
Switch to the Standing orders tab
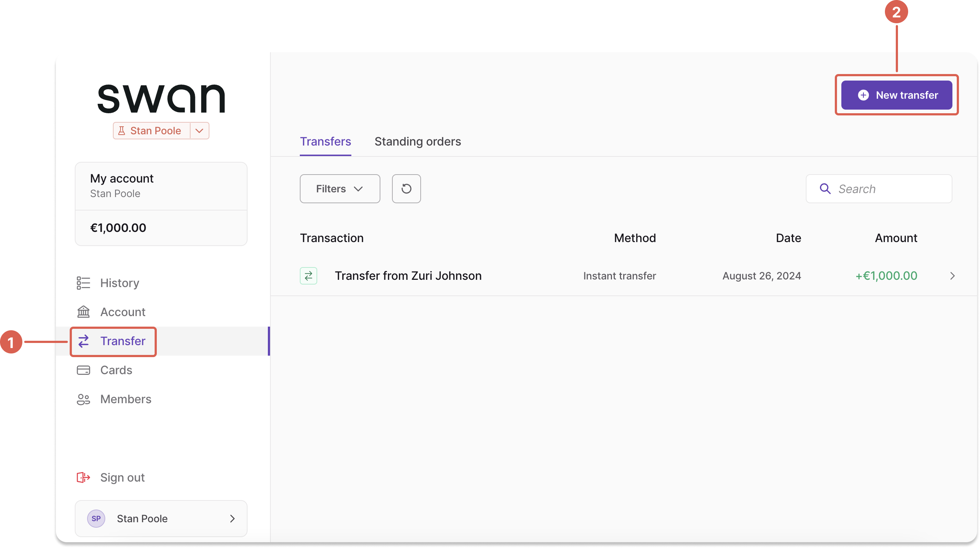pos(417,142)
